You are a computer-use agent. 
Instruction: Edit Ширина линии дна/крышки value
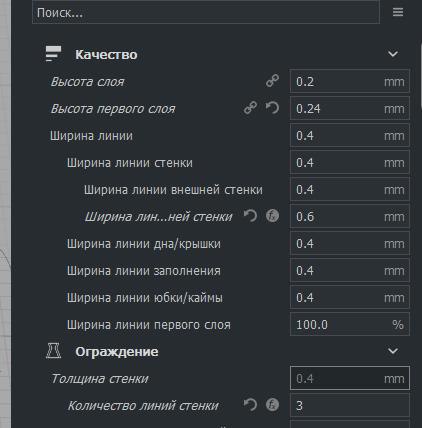(350, 243)
